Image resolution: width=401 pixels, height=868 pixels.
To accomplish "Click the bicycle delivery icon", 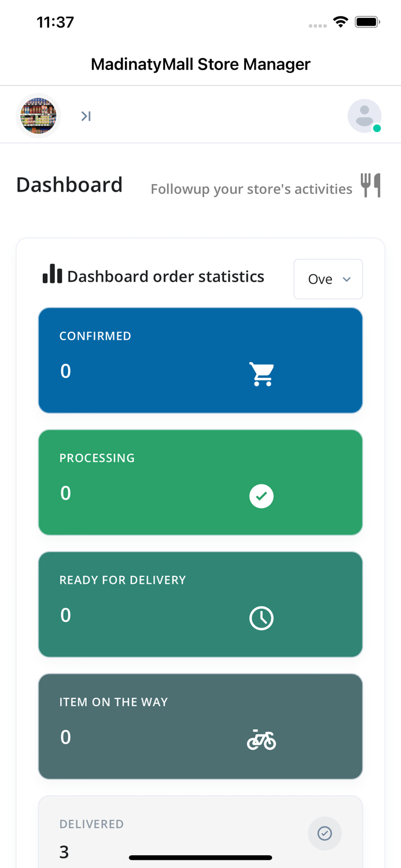I will point(262,740).
